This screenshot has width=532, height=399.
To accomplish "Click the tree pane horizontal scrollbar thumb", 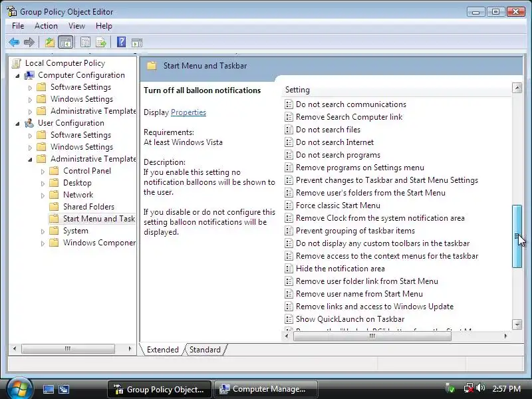I will (68, 348).
